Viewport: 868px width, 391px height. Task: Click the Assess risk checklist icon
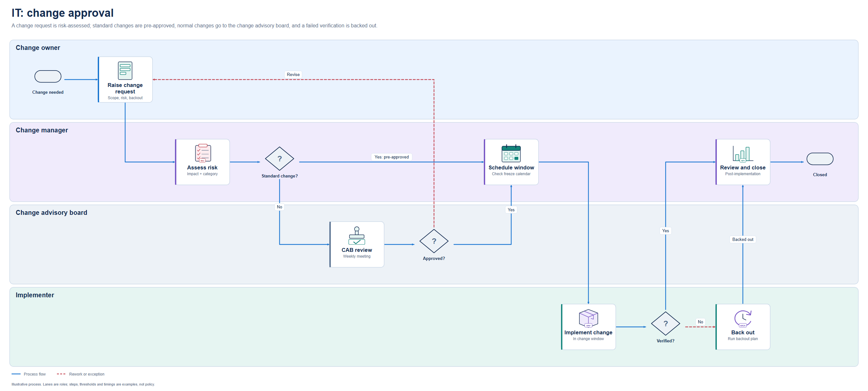coord(203,153)
